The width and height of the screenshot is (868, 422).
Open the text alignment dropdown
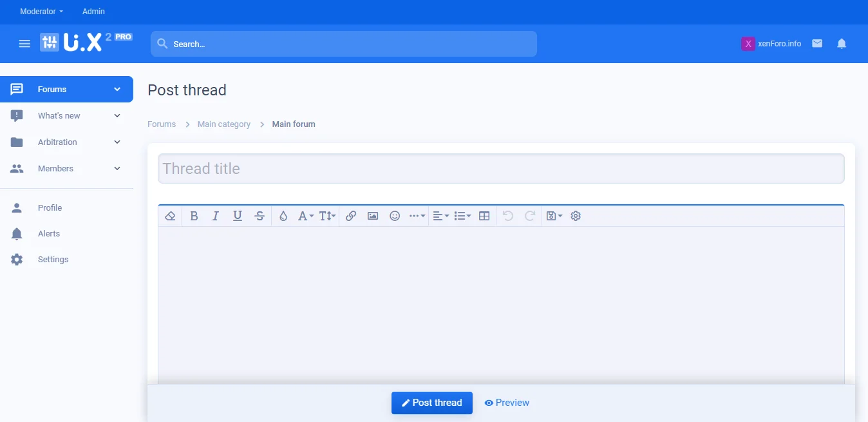(x=440, y=216)
